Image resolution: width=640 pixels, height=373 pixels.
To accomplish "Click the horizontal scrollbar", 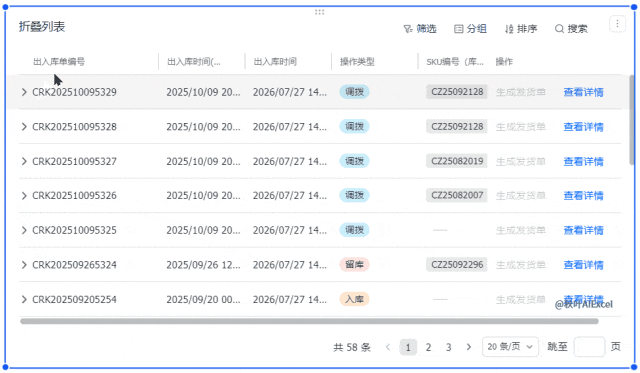I will pyautogui.click(x=309, y=322).
